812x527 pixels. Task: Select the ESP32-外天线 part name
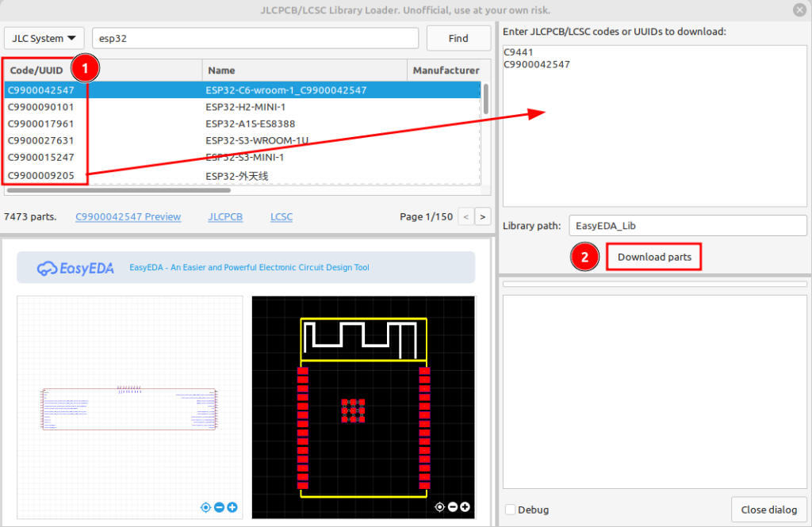(x=236, y=176)
